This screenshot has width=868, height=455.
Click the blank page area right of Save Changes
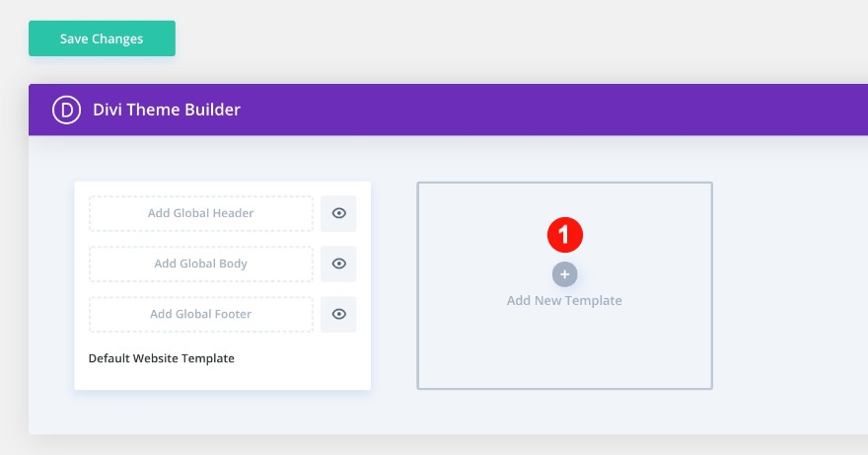[x=493, y=39]
